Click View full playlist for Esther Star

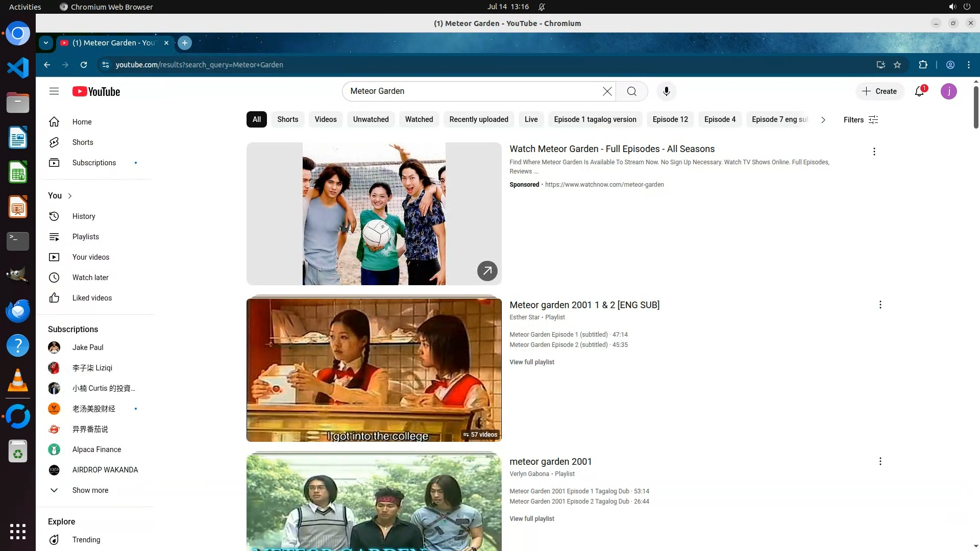[531, 362]
